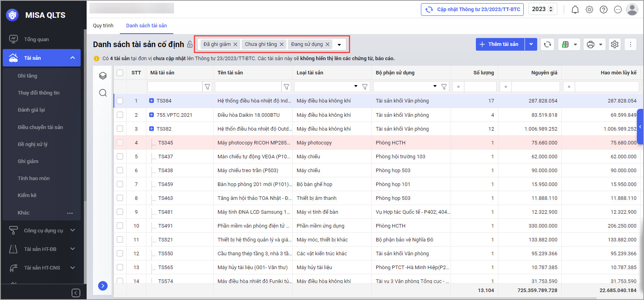
Task: Click the Thêm tài sản button
Action: point(500,44)
